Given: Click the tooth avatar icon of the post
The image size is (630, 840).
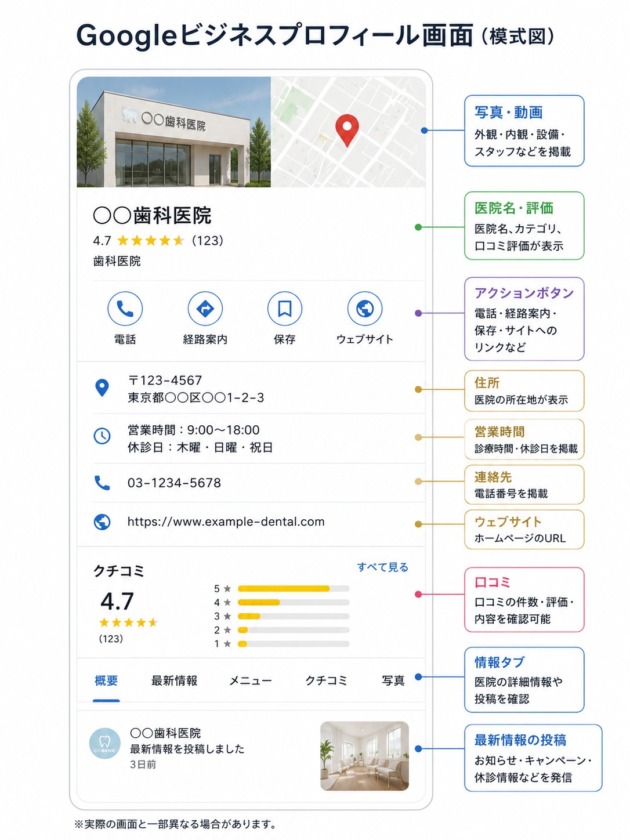Looking at the screenshot, I should click(105, 744).
